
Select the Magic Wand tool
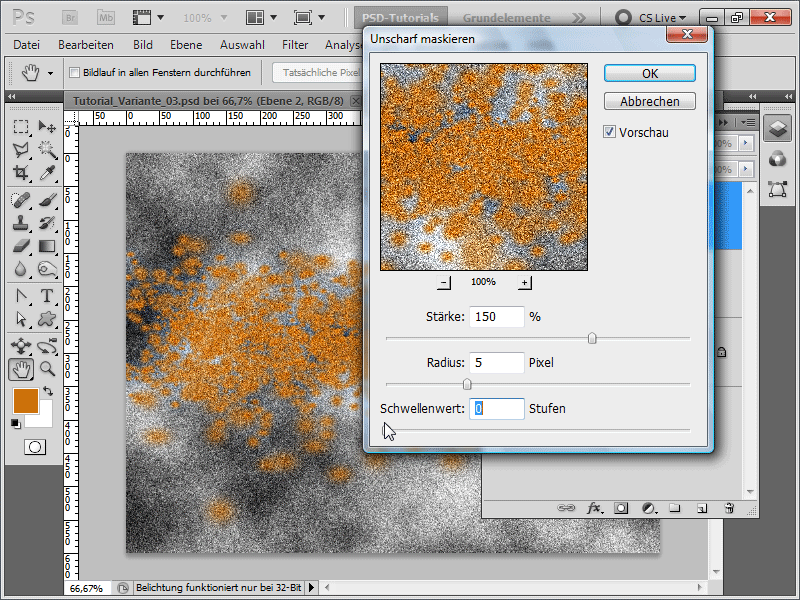coord(47,149)
